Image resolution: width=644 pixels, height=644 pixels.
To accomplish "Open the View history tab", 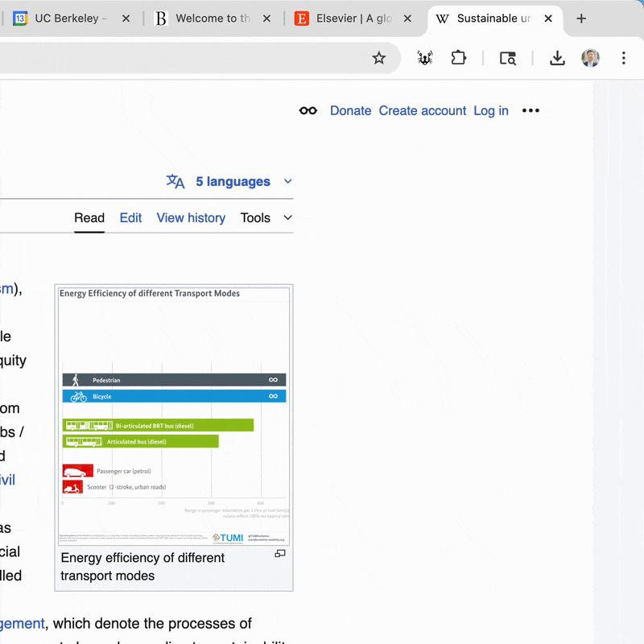I will [x=191, y=217].
